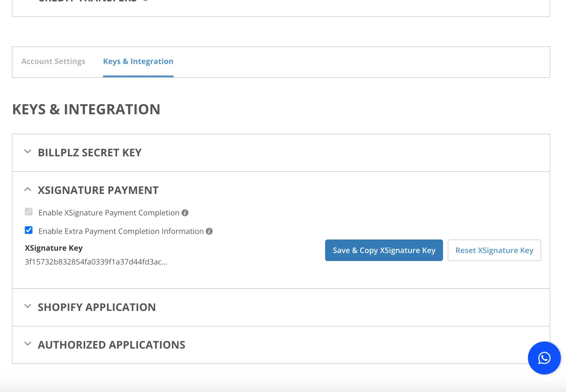This screenshot has height=392, width=566.
Task: Click the Enable XSignature Payment Completion label
Action: 109,213
